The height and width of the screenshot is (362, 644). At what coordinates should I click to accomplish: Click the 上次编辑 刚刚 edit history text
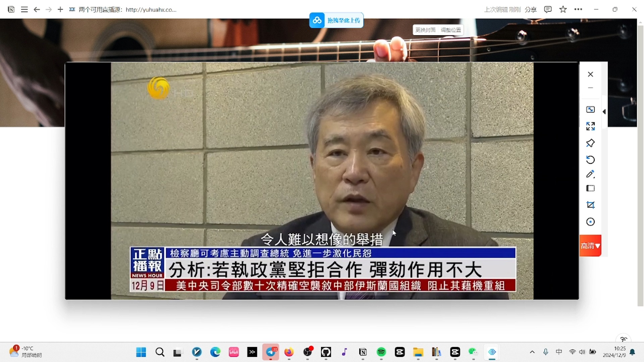(502, 9)
